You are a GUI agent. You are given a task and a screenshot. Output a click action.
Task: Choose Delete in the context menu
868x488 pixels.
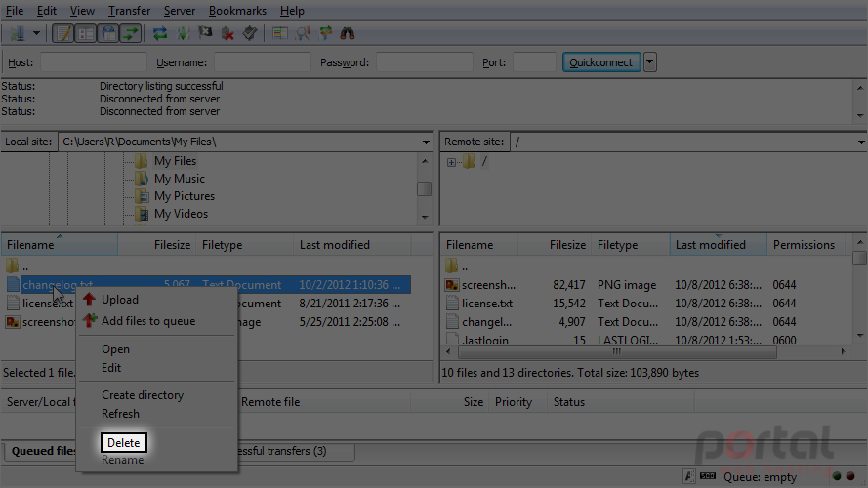[123, 443]
